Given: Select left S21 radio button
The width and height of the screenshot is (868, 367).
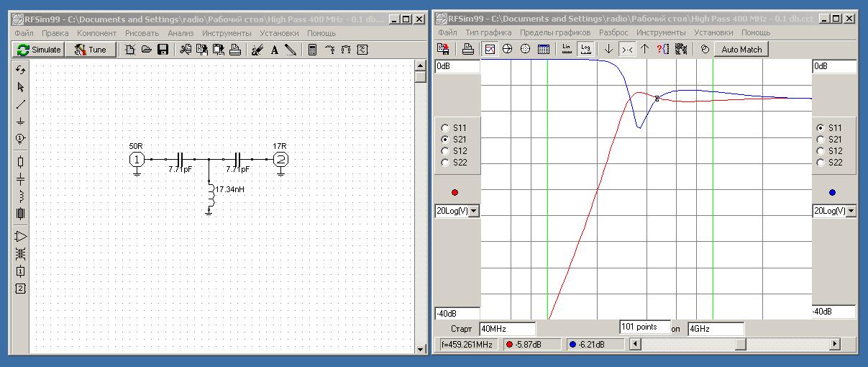Looking at the screenshot, I should pos(444,139).
